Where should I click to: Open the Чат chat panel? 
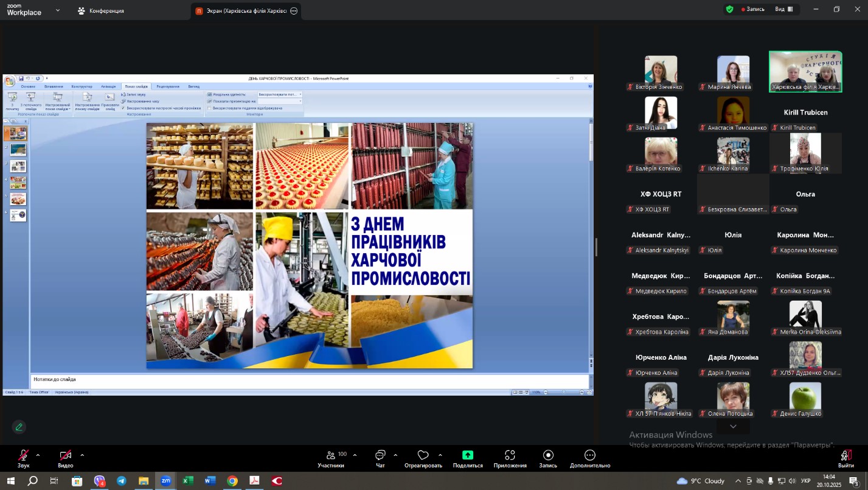[380, 456]
